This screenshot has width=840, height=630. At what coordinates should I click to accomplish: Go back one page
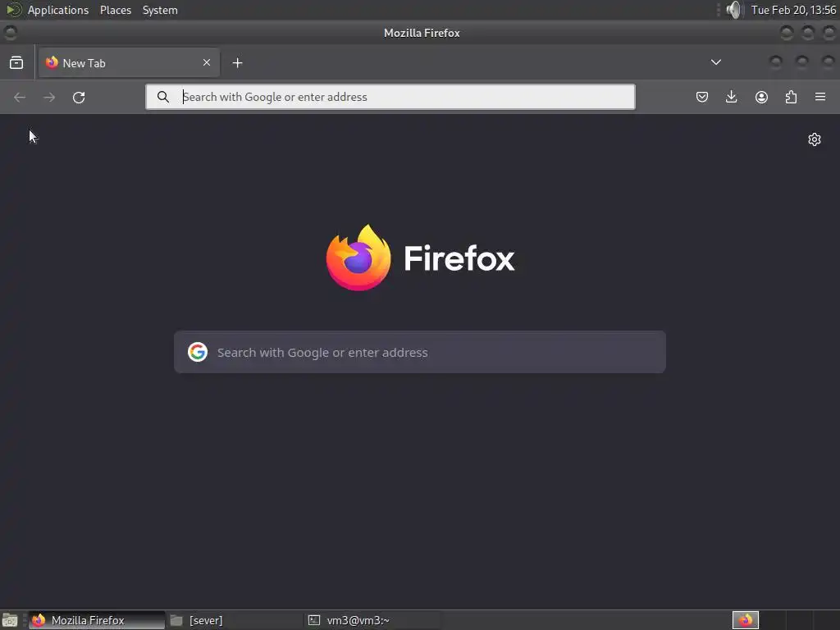pyautogui.click(x=20, y=97)
